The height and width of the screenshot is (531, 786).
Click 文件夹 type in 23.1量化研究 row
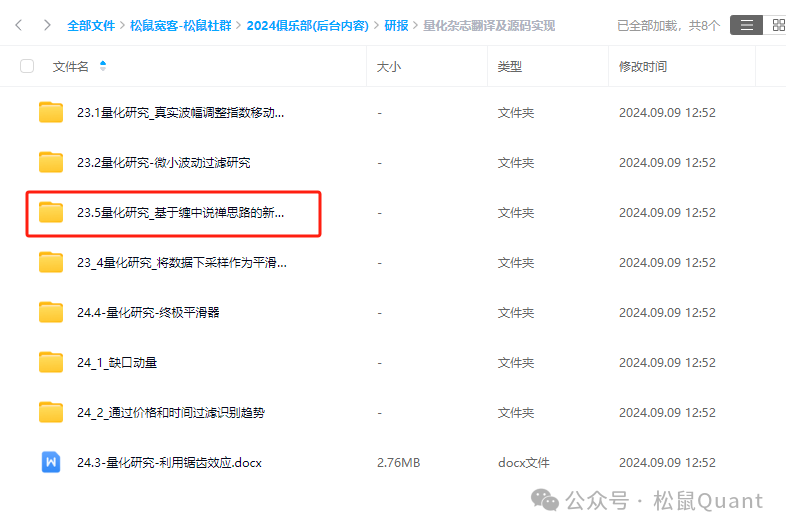516,113
